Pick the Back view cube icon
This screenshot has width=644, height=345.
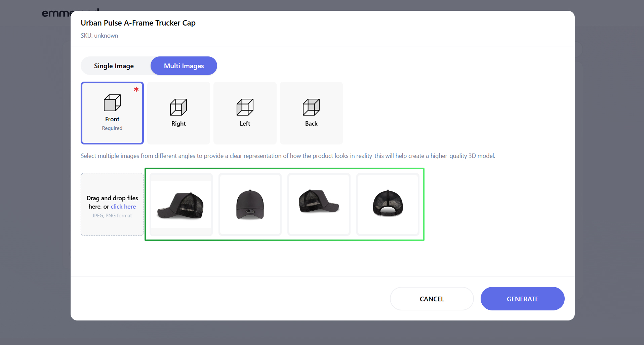(311, 107)
